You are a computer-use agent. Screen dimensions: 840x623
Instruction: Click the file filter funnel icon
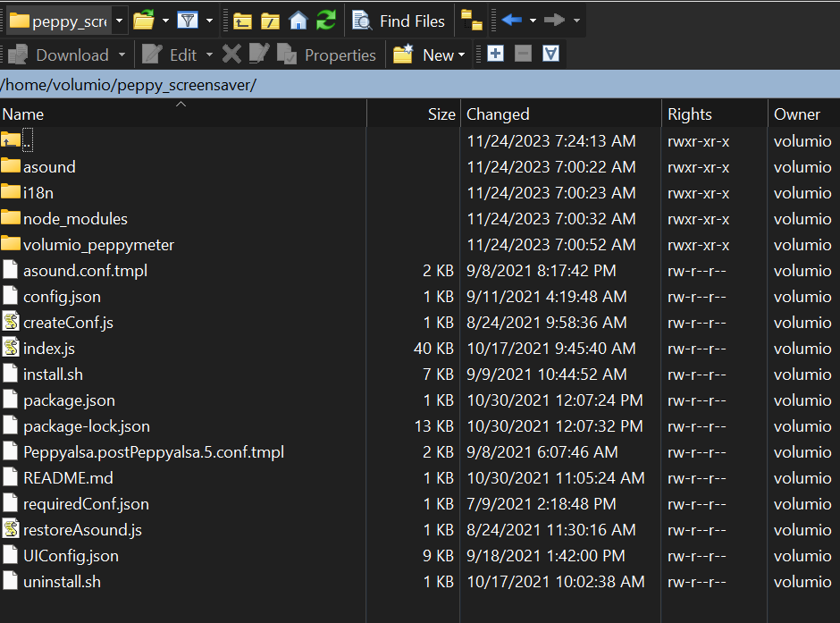(188, 21)
